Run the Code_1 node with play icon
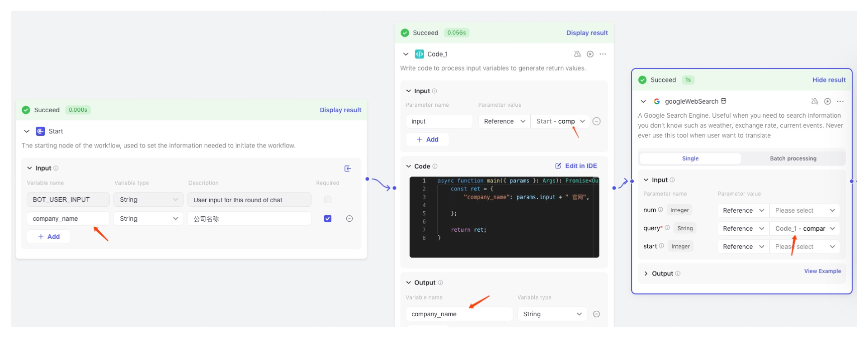Image resolution: width=868 pixels, height=338 pixels. pyautogui.click(x=590, y=54)
